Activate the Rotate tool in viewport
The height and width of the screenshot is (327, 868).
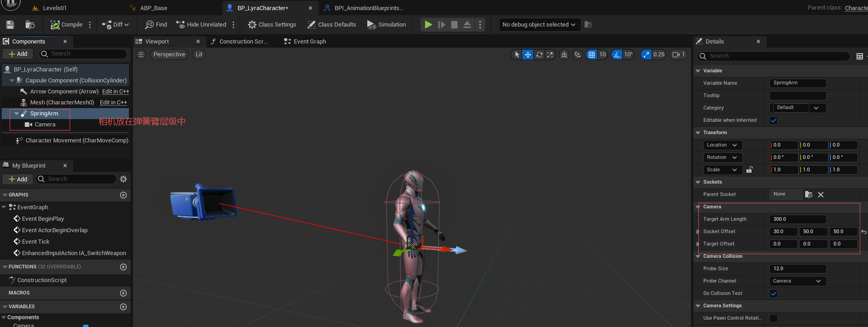[x=539, y=54]
